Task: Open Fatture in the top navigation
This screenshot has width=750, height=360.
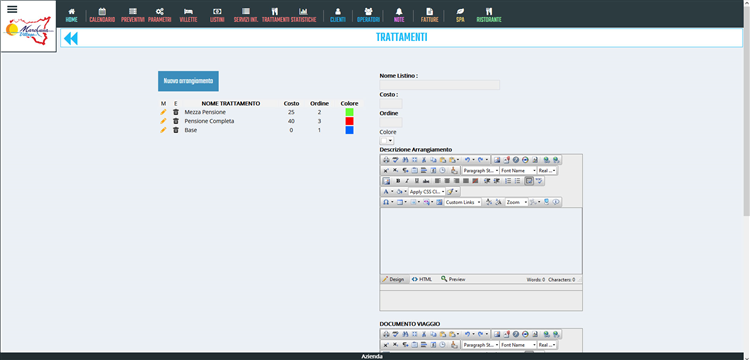Action: point(430,15)
